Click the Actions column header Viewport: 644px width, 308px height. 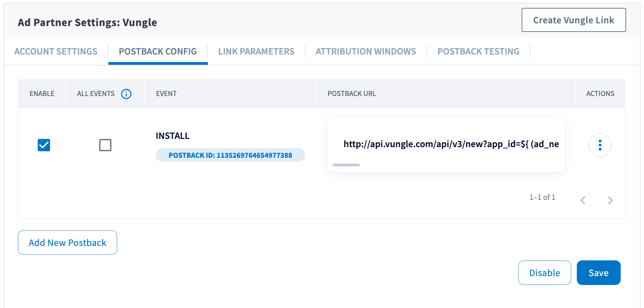point(600,94)
